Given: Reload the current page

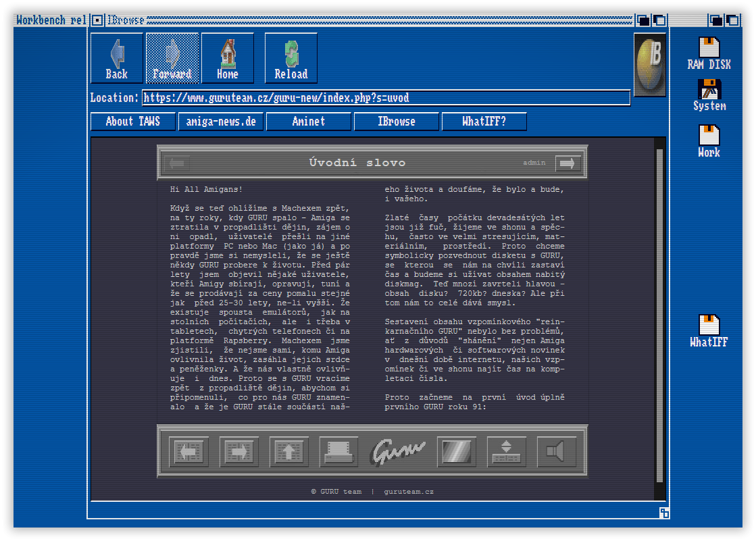Looking at the screenshot, I should pyautogui.click(x=291, y=58).
